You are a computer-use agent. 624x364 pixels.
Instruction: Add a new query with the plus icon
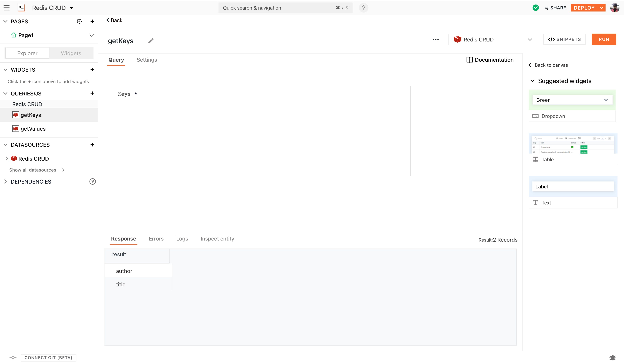pos(92,93)
